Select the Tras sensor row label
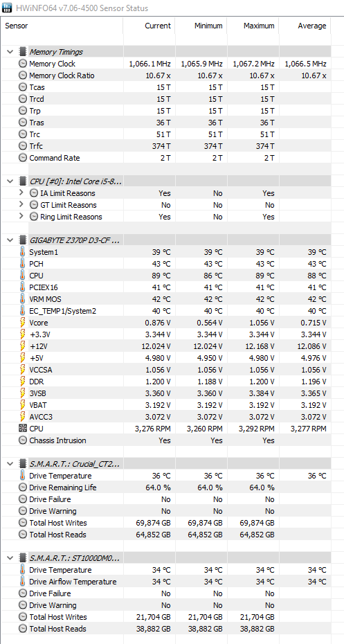Screen dimensions: 344x644 (37, 123)
